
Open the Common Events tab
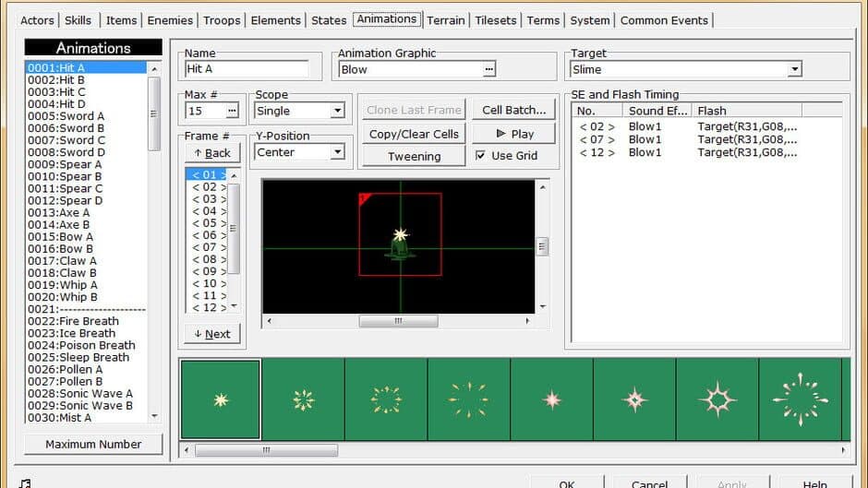[664, 20]
